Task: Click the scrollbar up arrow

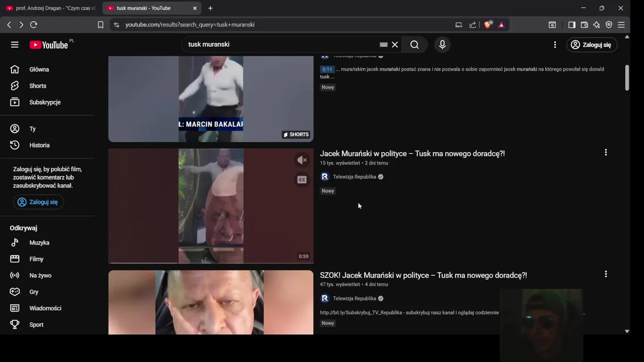Action: pyautogui.click(x=627, y=37)
